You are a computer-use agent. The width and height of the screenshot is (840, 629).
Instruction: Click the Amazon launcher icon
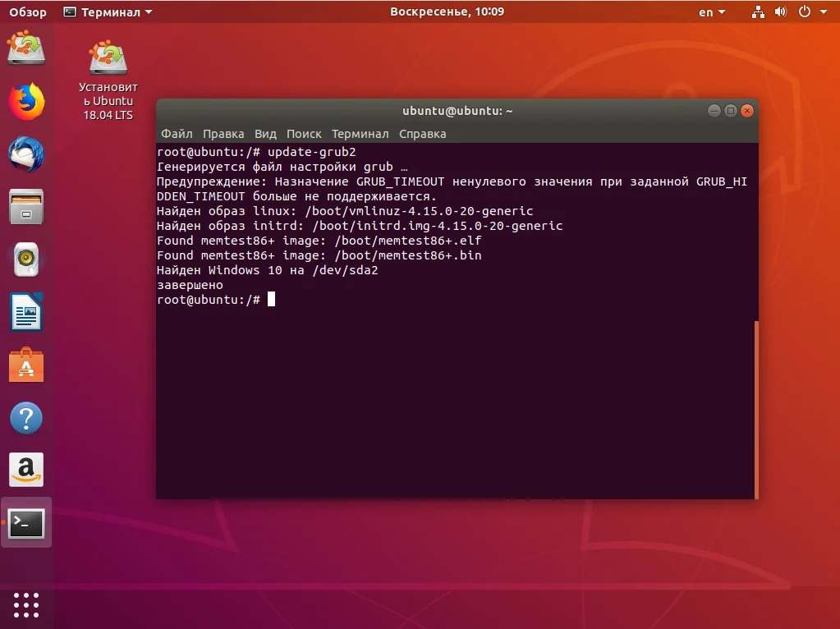[26, 470]
